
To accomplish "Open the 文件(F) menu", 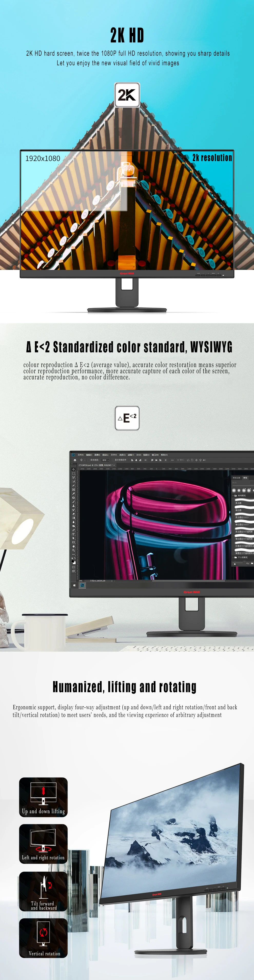I will [81, 455].
